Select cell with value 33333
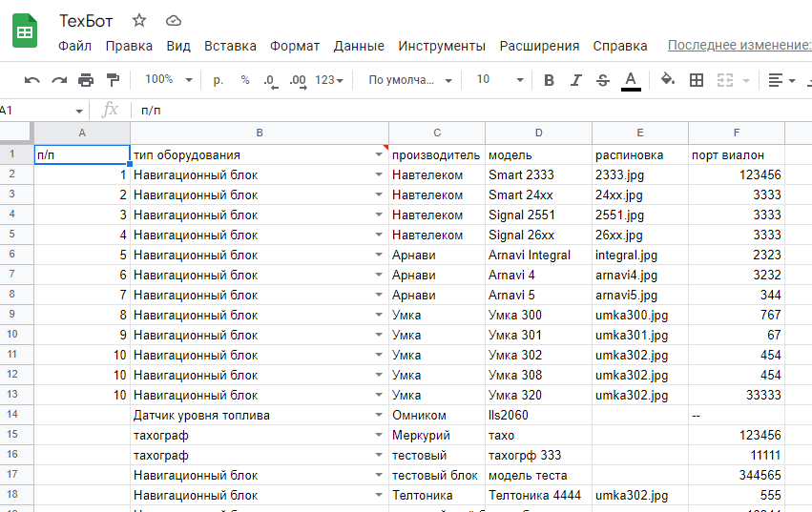Screen dimensions: 812x512 (737, 395)
